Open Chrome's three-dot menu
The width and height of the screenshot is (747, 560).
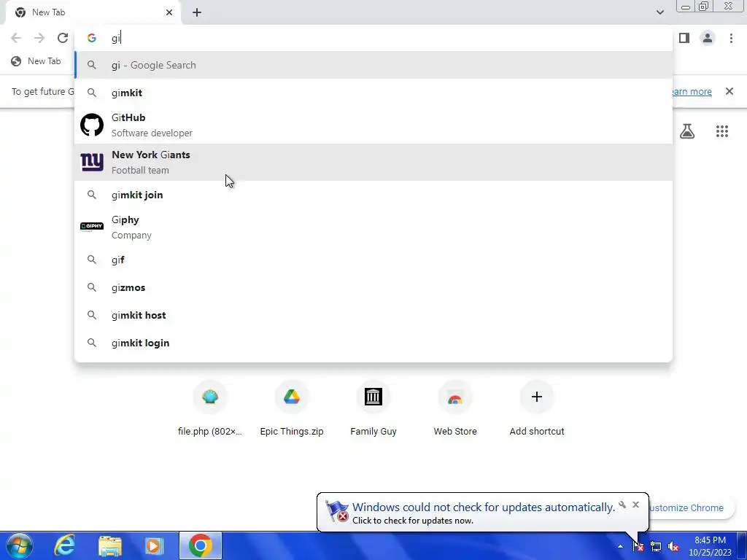pos(731,38)
